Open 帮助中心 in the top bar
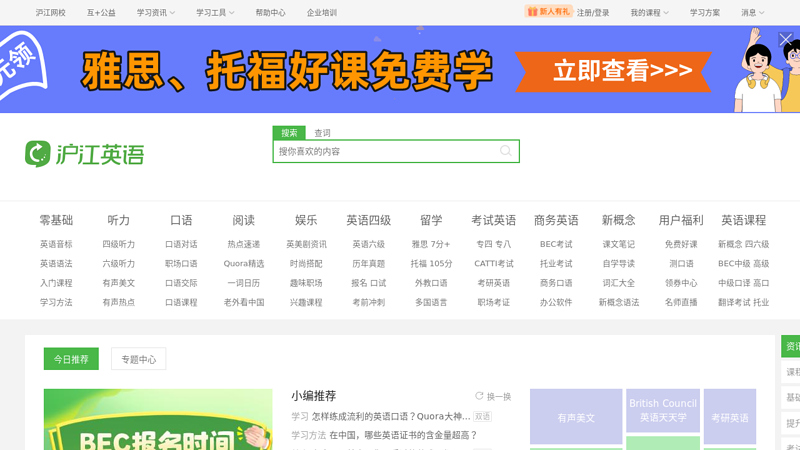This screenshot has width=800, height=450. pos(270,13)
